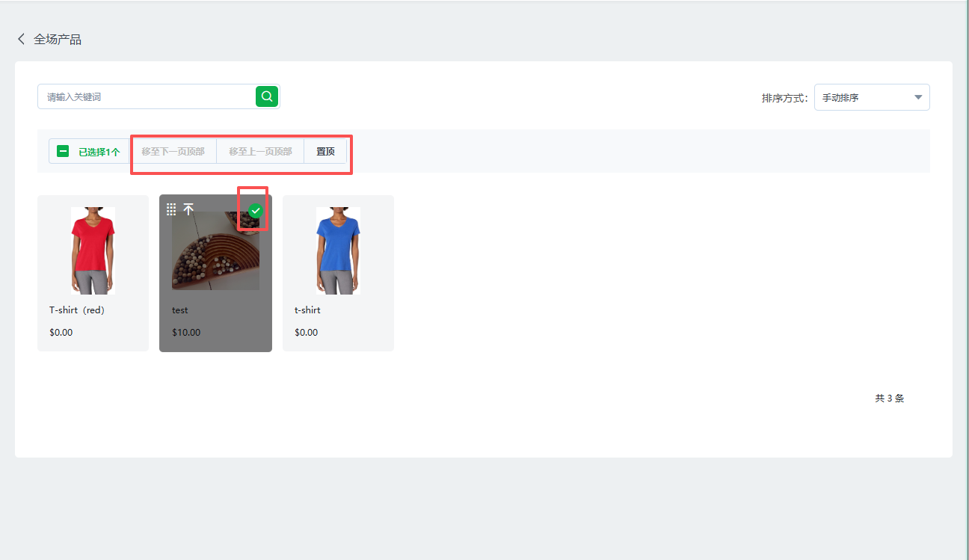Click the back arrow beside 全场产品
This screenshot has width=969, height=560.
click(x=21, y=39)
